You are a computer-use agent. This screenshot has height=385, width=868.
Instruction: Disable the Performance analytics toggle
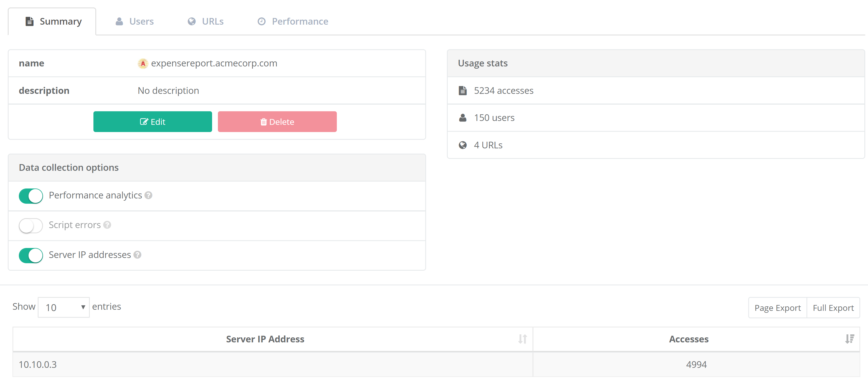point(31,196)
